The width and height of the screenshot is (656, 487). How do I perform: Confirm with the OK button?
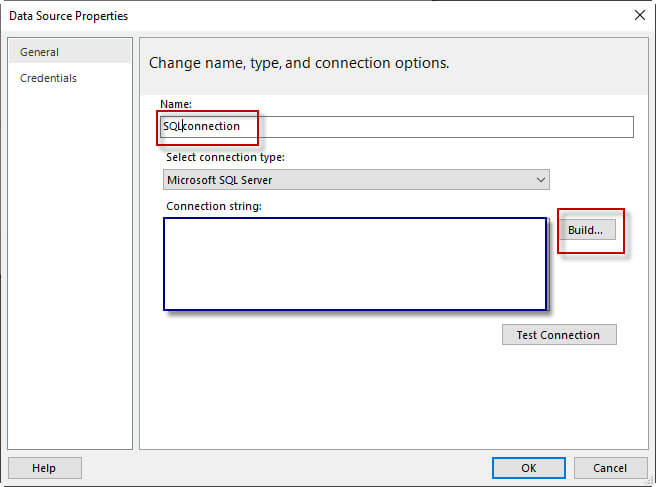coord(528,468)
